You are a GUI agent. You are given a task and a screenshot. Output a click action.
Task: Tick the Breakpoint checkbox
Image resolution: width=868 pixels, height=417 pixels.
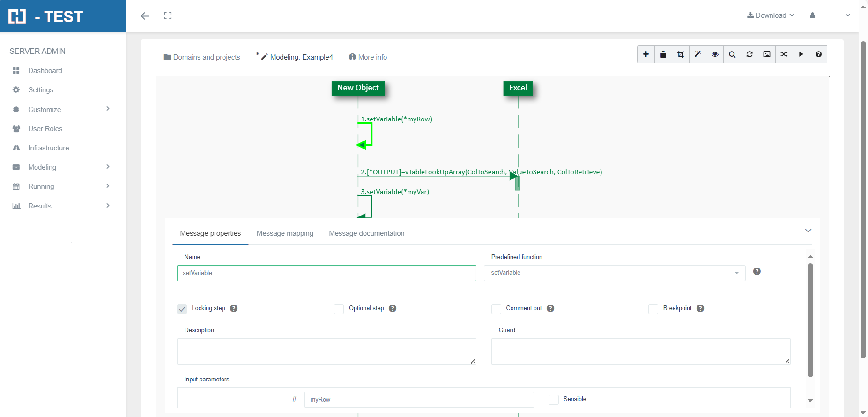pyautogui.click(x=653, y=309)
